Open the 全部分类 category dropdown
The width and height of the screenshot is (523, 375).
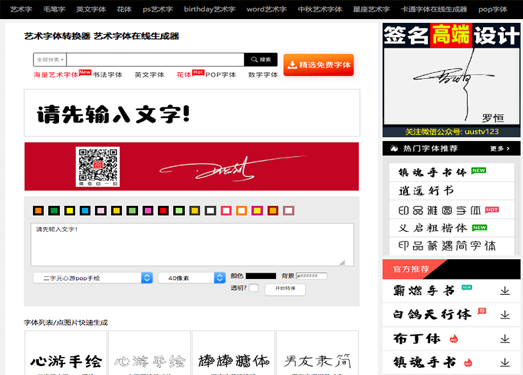(x=50, y=60)
